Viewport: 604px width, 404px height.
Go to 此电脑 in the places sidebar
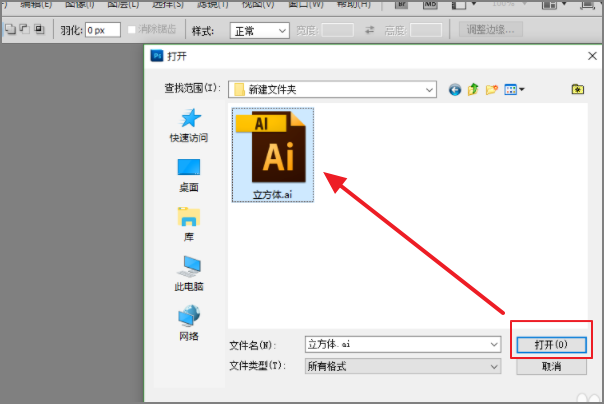[x=189, y=273]
